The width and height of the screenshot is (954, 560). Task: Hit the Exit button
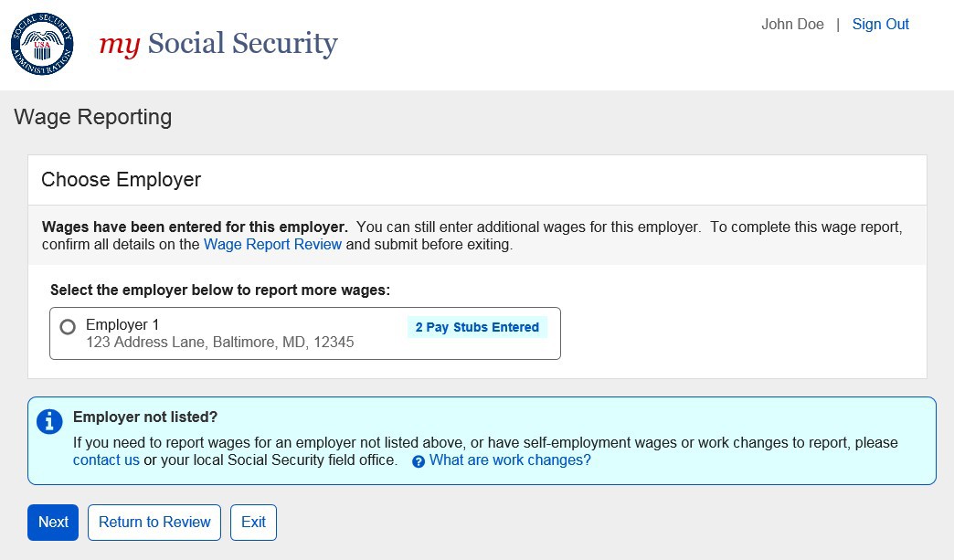pos(253,522)
